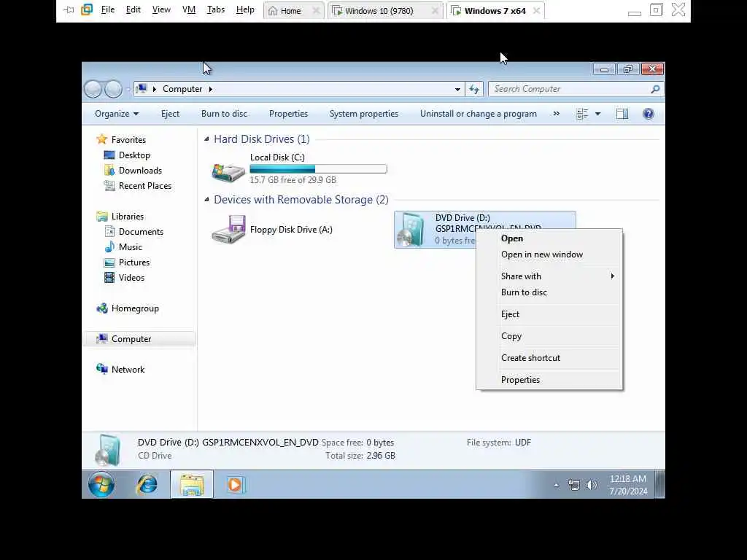The height and width of the screenshot is (560, 747).
Task: Choose Eject in the context menu
Action: coord(549,314)
